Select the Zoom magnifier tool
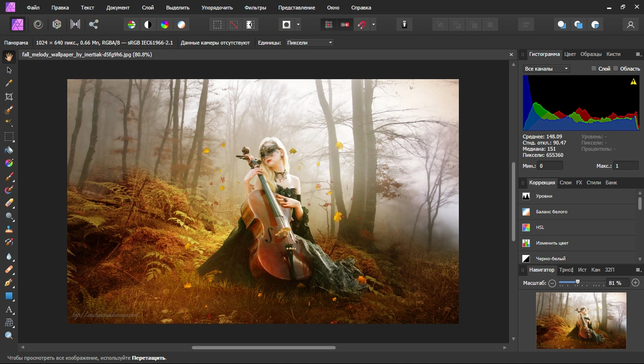 coord(9,336)
